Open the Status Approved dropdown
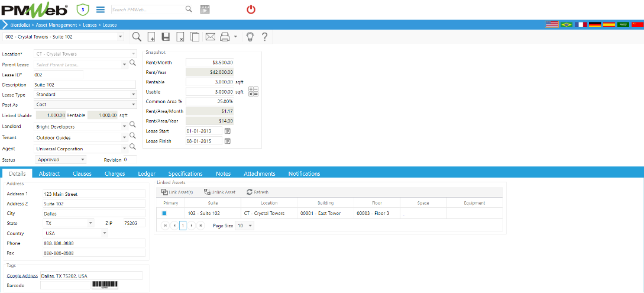 pos(82,159)
